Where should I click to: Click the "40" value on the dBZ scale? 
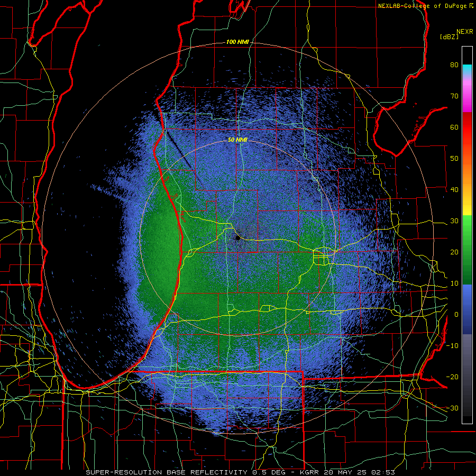pyautogui.click(x=454, y=190)
